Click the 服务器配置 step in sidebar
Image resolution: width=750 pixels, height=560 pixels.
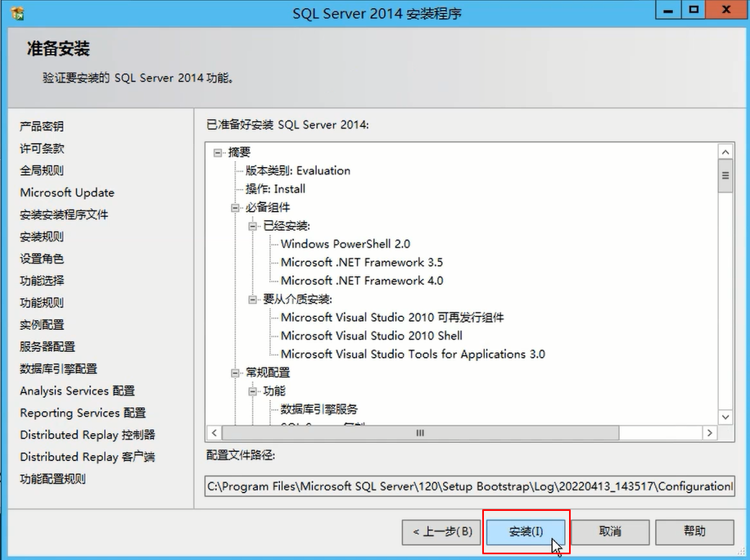coord(47,346)
